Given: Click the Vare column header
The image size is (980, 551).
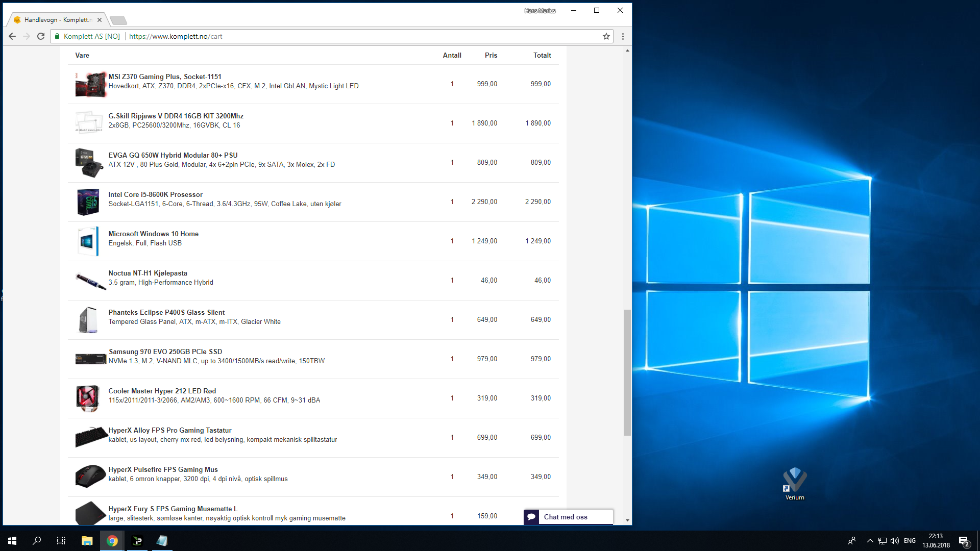Looking at the screenshot, I should click(x=82, y=55).
